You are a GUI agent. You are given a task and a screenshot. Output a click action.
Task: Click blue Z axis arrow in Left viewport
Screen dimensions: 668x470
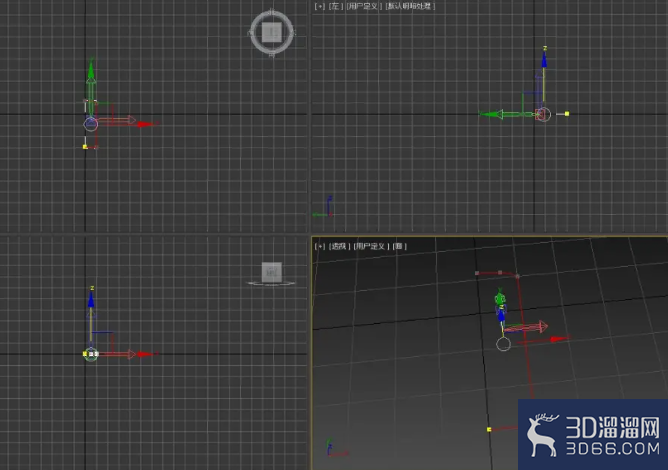tap(544, 60)
